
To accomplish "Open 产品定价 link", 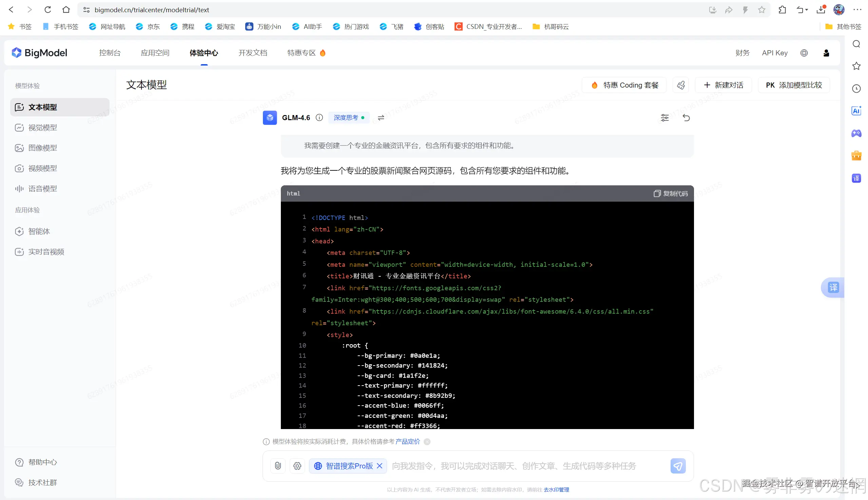I will click(x=407, y=442).
